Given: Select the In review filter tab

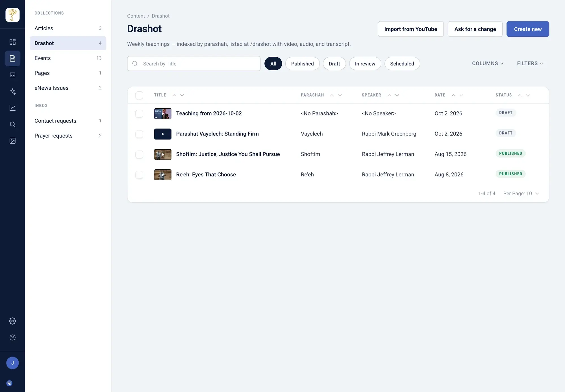Looking at the screenshot, I should pyautogui.click(x=365, y=63).
